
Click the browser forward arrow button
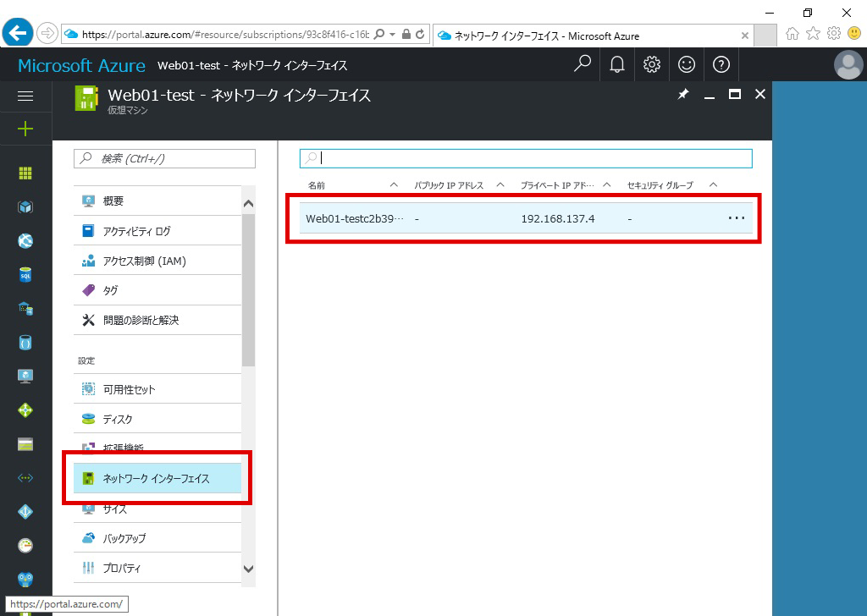[47, 34]
